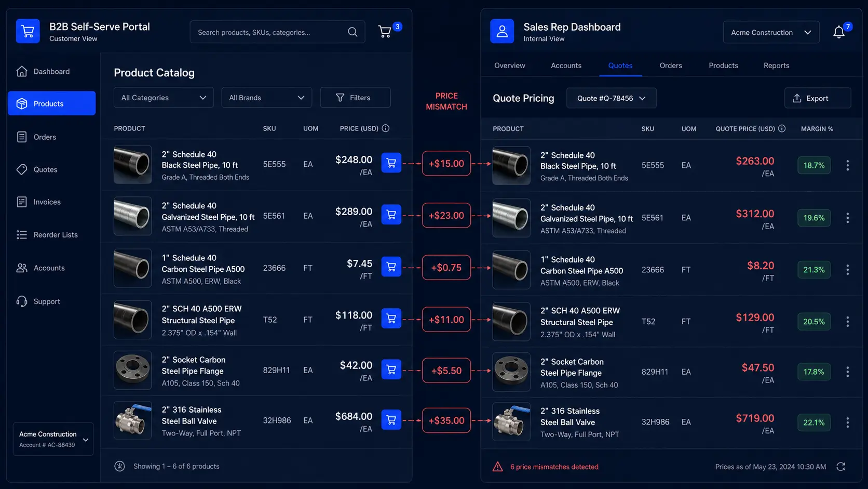This screenshot has height=489, width=868.
Task: Click the UOM column header in Quote Pricing
Action: click(x=689, y=129)
